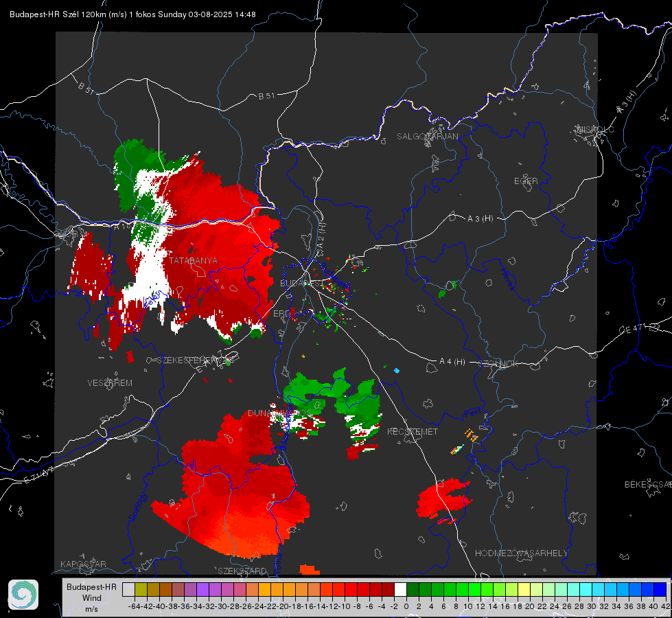Click the 'HODMEZOVASARHELY' city label
This screenshot has height=618, width=672.
521,553
